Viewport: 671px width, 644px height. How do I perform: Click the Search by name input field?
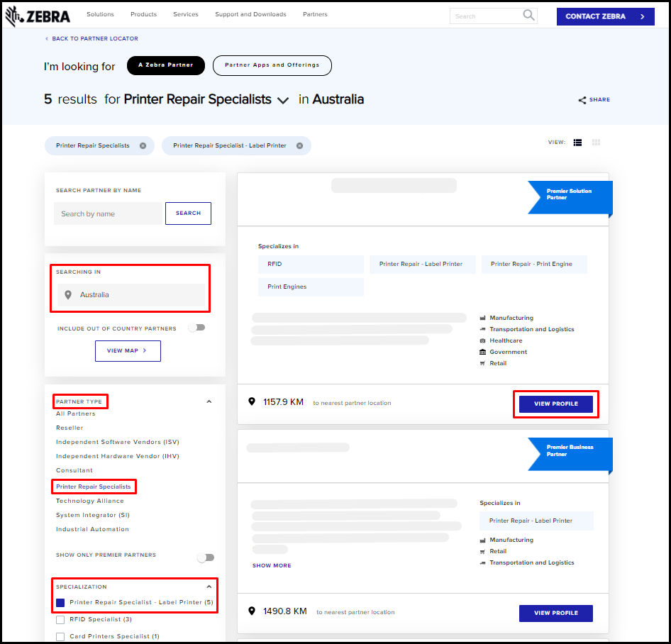click(x=108, y=213)
